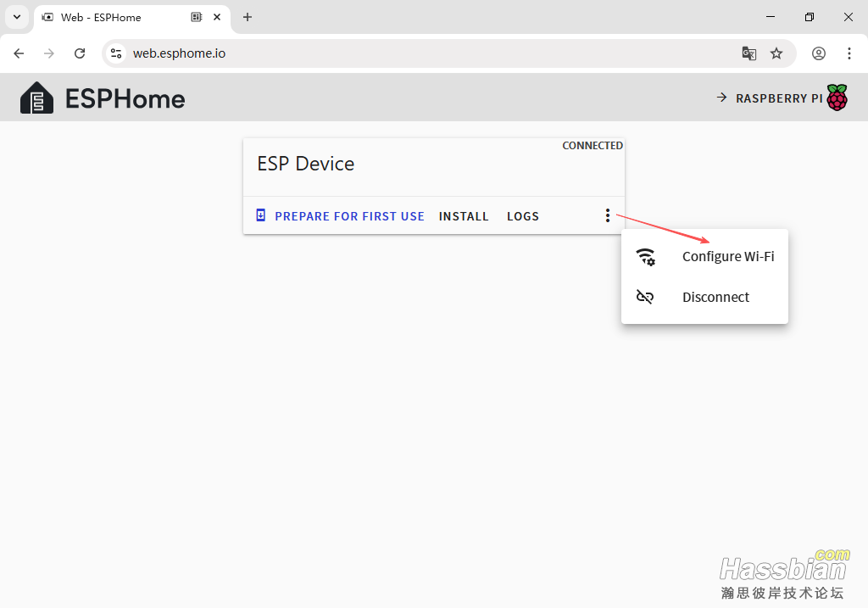Open Google Translate icon in address bar
The image size is (868, 608).
point(749,53)
